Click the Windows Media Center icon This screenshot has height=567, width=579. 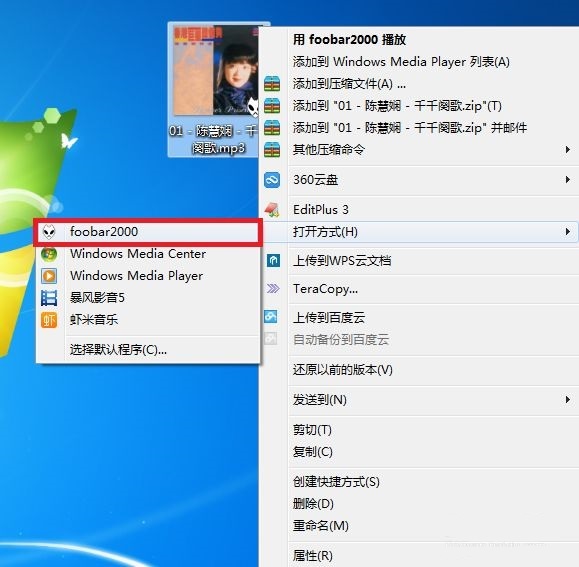[x=49, y=254]
